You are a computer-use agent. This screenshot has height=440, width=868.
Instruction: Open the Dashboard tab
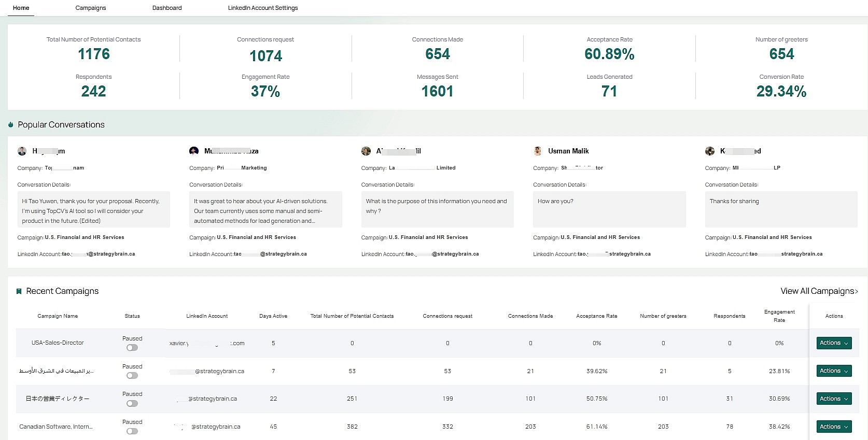pos(167,8)
